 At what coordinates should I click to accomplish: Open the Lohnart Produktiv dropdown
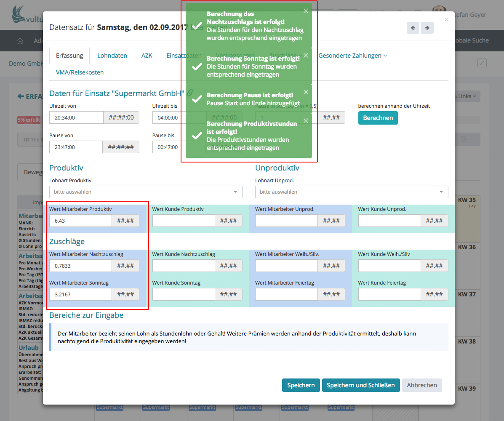[146, 192]
